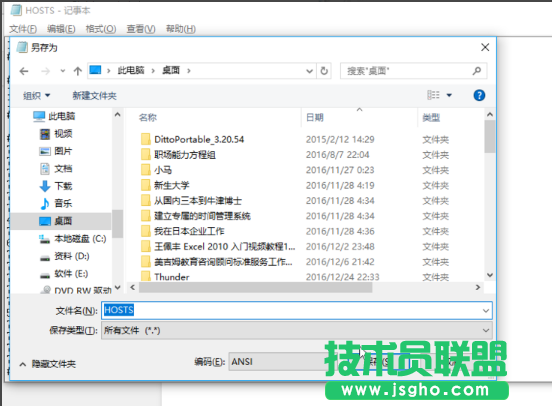Close the 另存为 dialog
The height and width of the screenshot is (406, 552).
(x=485, y=47)
